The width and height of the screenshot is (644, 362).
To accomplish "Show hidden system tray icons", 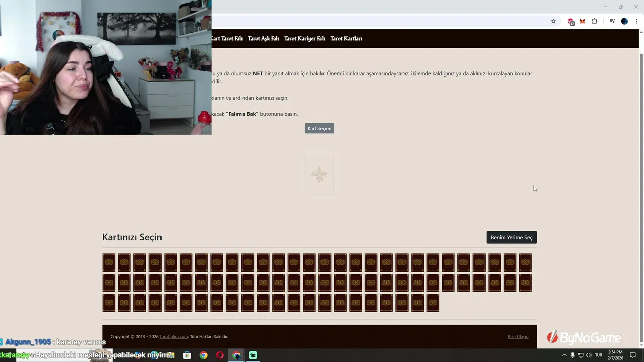I will 564,355.
